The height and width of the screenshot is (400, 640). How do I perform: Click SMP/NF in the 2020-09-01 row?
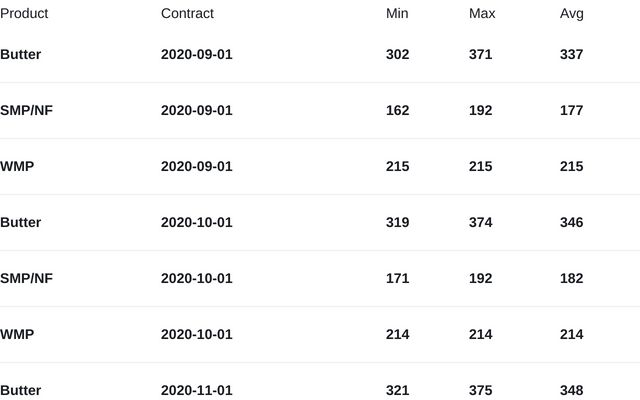pos(27,111)
